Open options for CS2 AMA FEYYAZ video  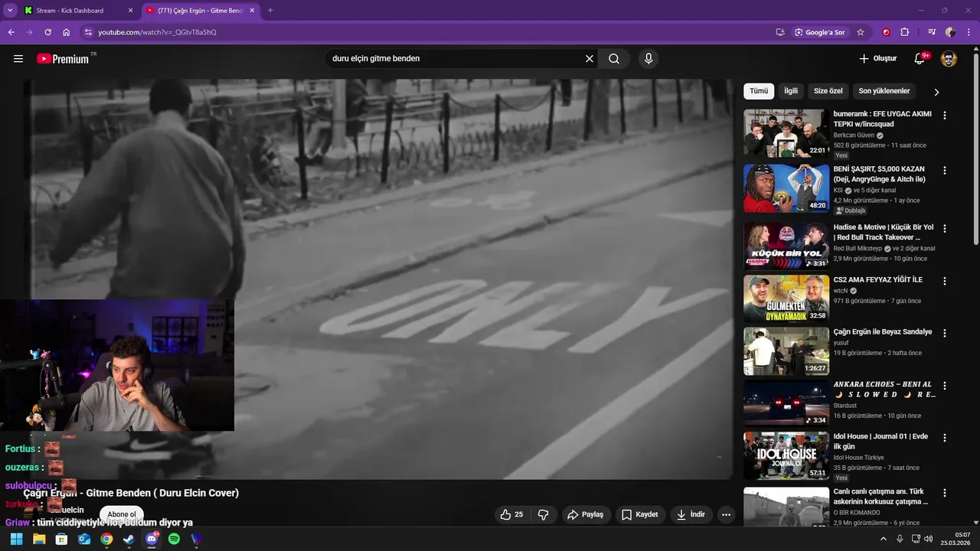[x=945, y=281]
